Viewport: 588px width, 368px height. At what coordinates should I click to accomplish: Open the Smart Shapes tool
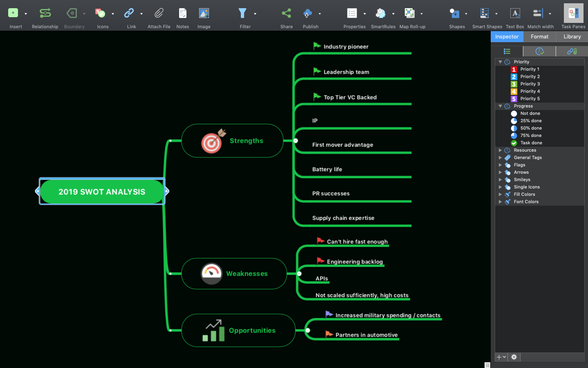(485, 13)
